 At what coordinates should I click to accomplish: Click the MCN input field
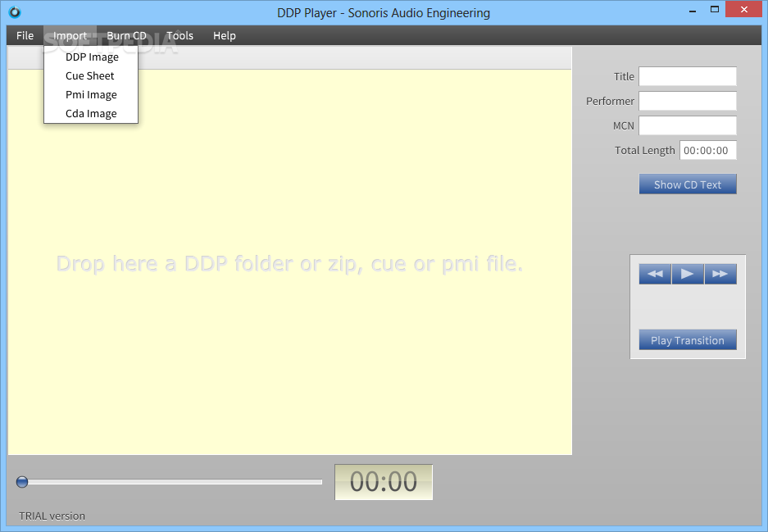(688, 125)
